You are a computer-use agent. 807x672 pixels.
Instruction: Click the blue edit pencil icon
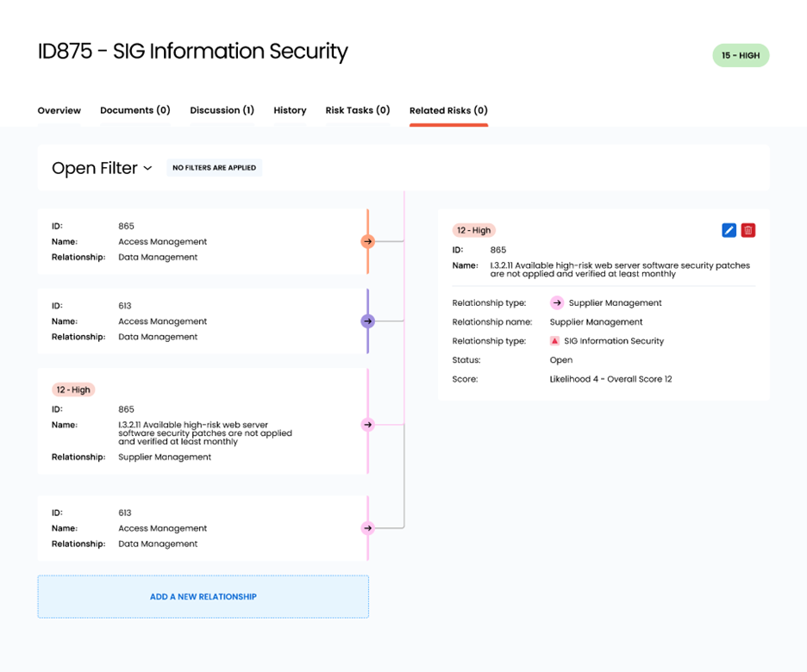point(729,230)
